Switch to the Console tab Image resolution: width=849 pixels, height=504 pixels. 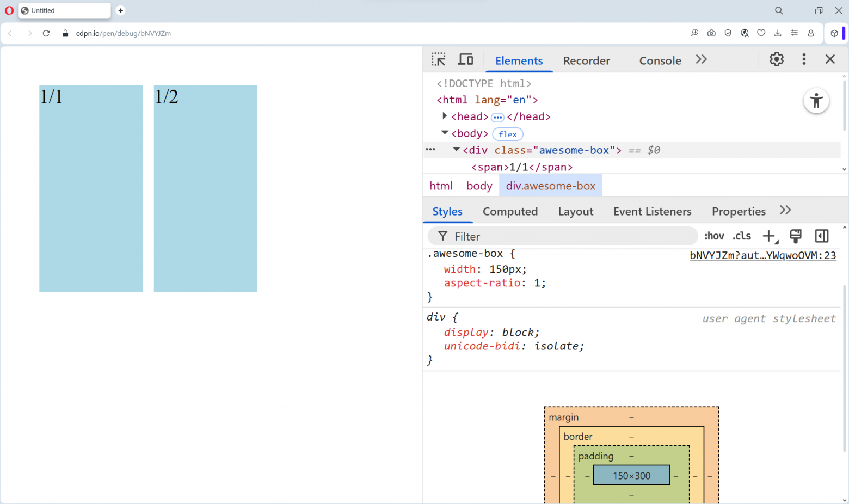[660, 60]
